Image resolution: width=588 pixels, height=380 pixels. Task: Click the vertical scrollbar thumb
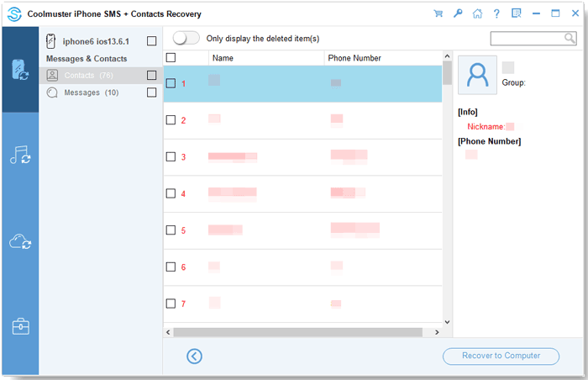[x=447, y=73]
